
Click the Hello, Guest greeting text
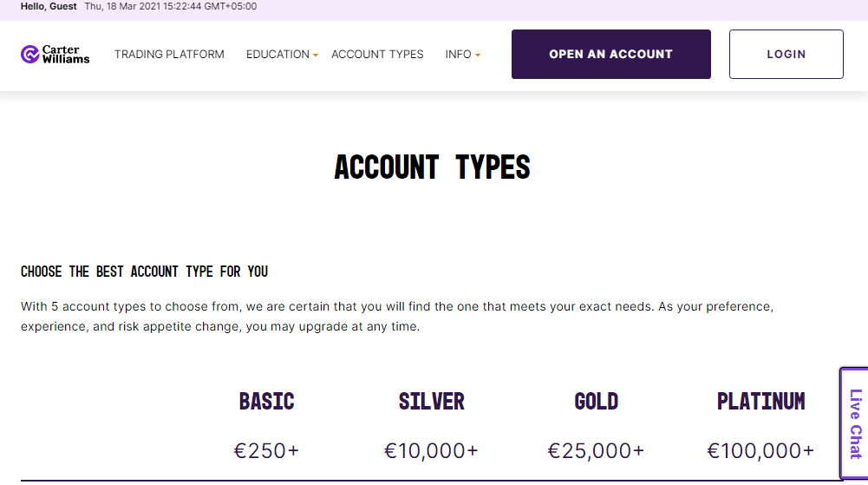pyautogui.click(x=49, y=6)
